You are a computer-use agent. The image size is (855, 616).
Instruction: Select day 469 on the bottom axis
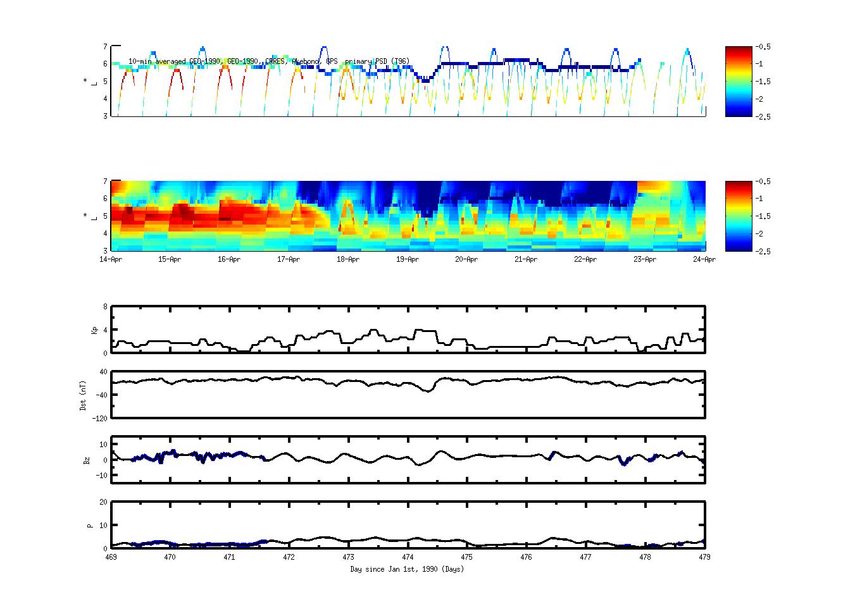[x=111, y=557]
